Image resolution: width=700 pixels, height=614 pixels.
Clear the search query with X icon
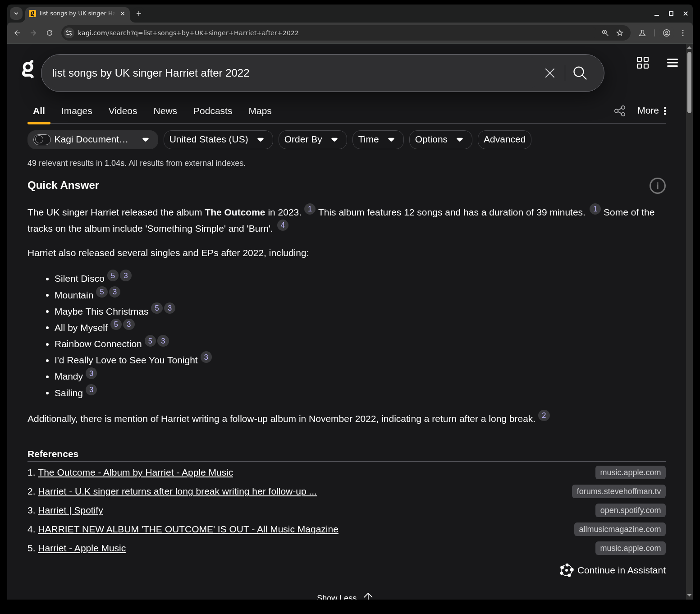click(x=549, y=73)
